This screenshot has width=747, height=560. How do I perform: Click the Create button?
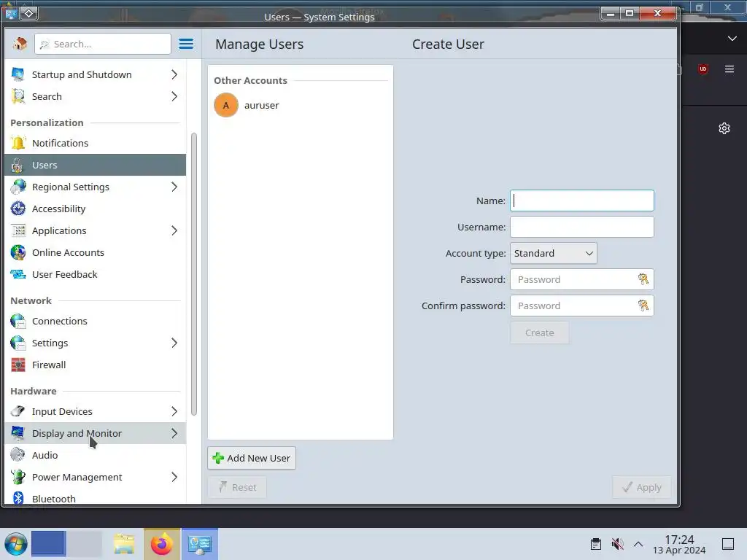click(x=539, y=332)
